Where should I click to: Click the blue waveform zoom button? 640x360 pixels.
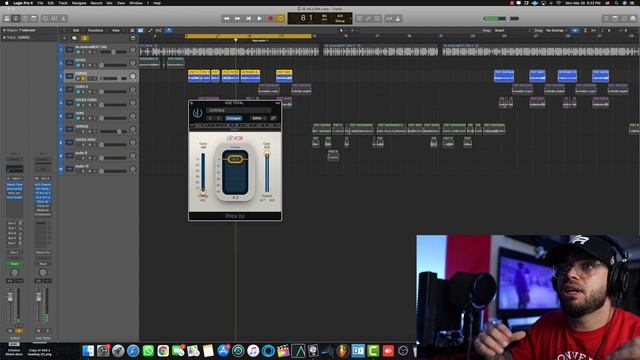coord(575,30)
